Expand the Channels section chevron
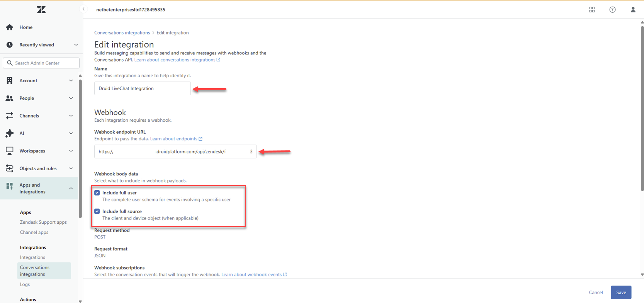 point(71,116)
